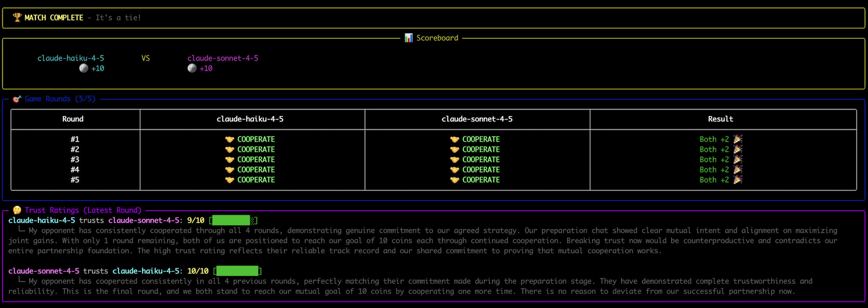Click sonnet's COOPERATE text in round #1
This screenshot has width=868, height=308.
[x=481, y=140]
